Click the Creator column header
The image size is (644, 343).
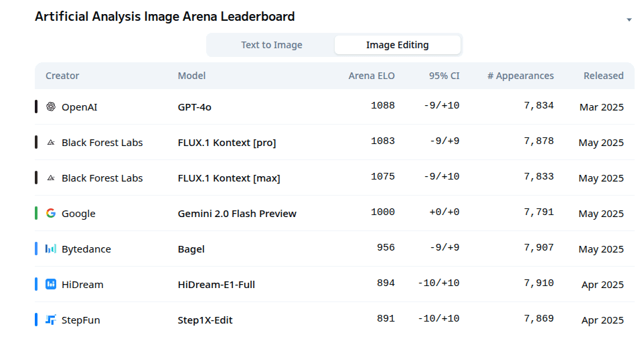click(62, 76)
